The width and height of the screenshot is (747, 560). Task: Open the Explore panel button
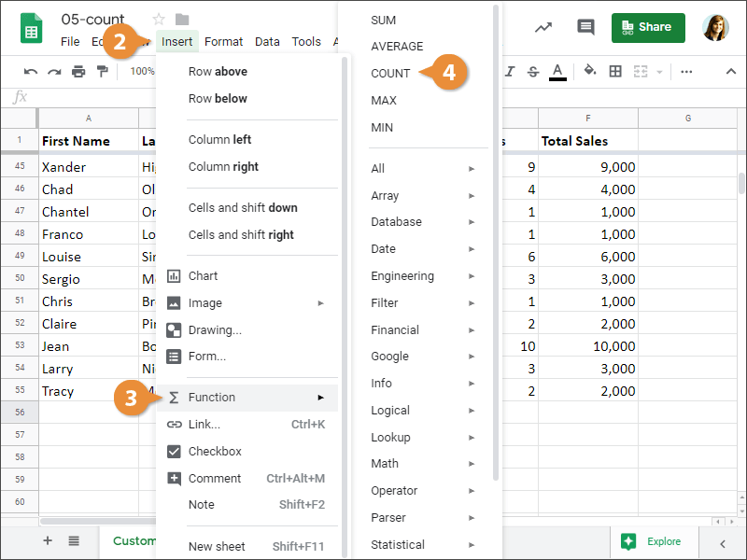[653, 541]
